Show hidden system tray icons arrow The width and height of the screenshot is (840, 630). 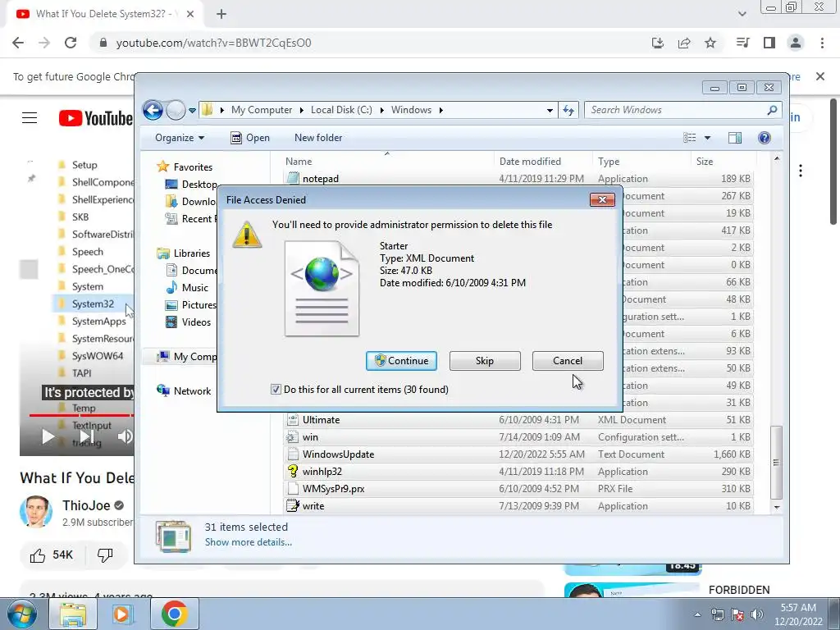[x=697, y=614]
